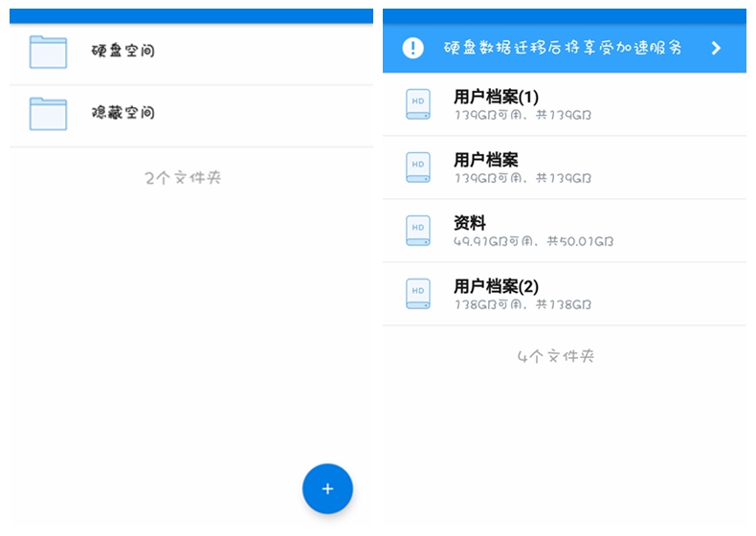The image size is (756, 536).
Task: Select the 用户档案(1) drive name
Action: click(496, 97)
